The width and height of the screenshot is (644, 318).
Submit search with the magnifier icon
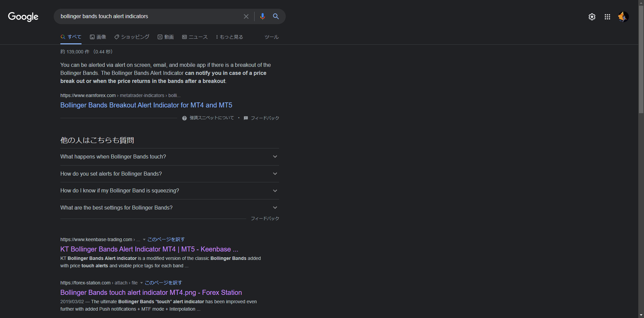tap(276, 16)
